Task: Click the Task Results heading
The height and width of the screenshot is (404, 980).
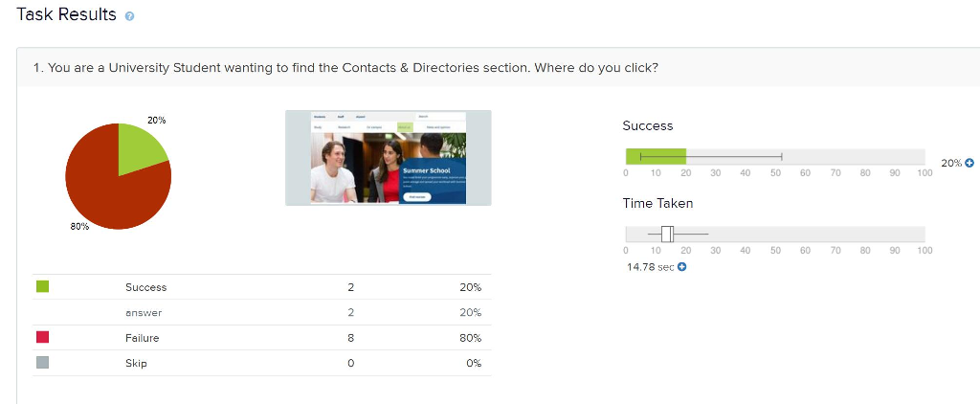Action: click(x=66, y=14)
